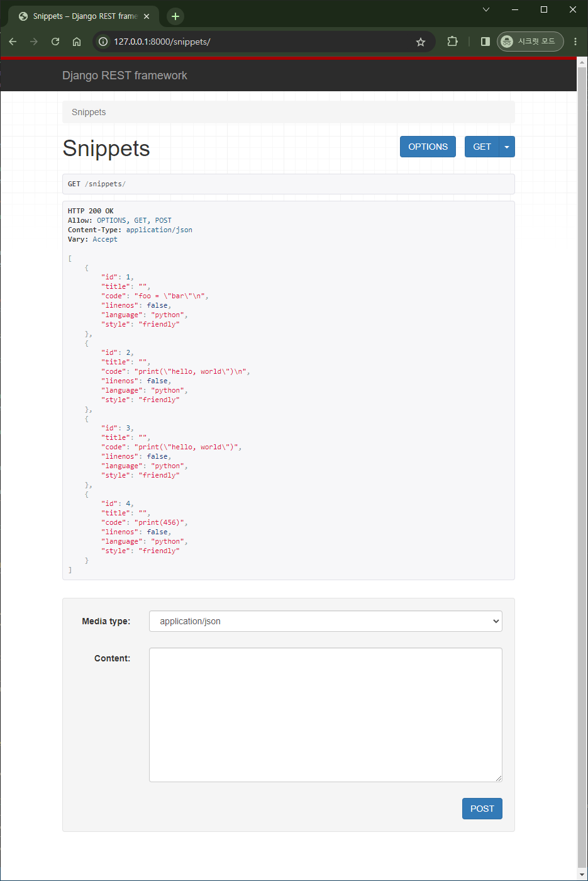Image resolution: width=588 pixels, height=881 pixels.
Task: Submit the form with POST button
Action: (482, 809)
